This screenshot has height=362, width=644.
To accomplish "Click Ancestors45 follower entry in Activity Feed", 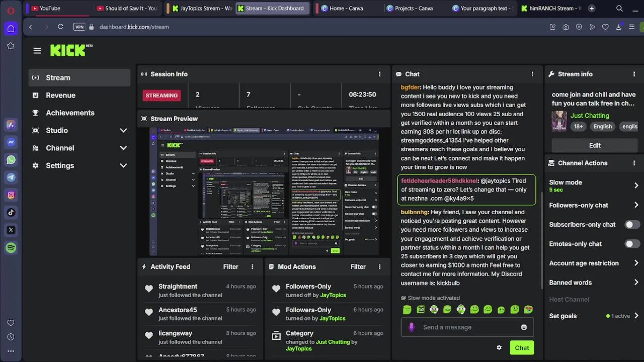I will tap(200, 314).
